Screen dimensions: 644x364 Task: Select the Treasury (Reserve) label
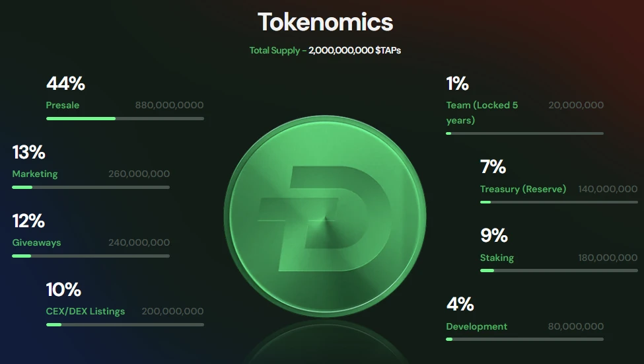click(x=523, y=189)
